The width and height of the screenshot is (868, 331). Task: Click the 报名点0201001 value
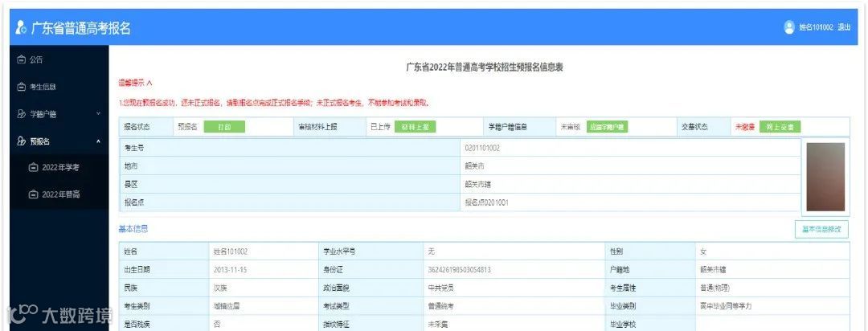click(x=486, y=202)
